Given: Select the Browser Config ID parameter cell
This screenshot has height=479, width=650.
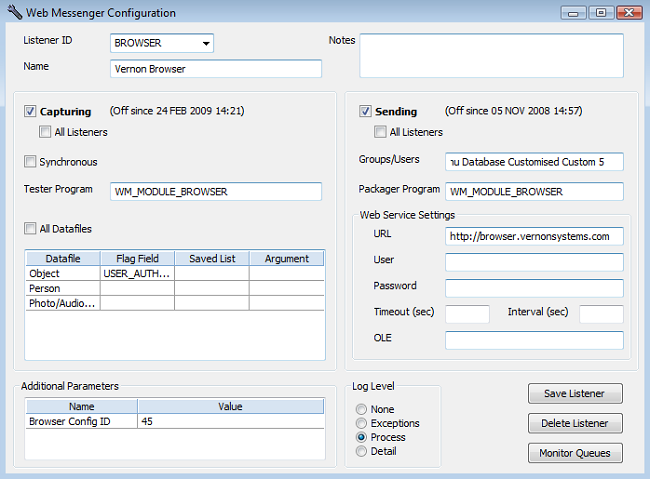Looking at the screenshot, I should [82, 421].
